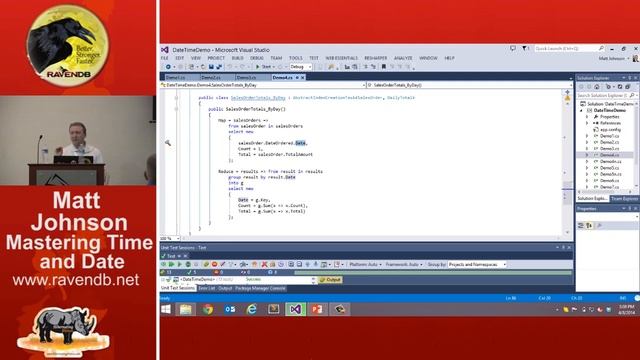Select Demo2.cs in Solution Explorer

tap(609, 142)
